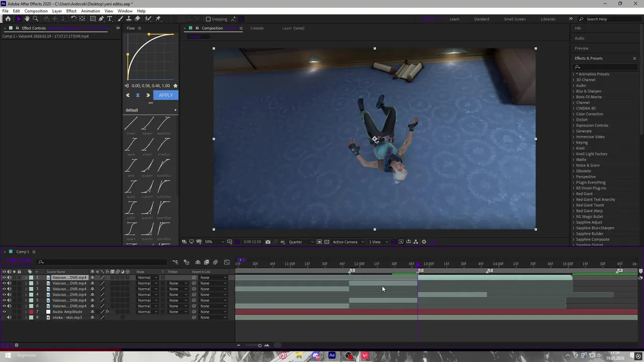Open the magnification 50% dropdown
The image size is (644, 362).
(213, 242)
